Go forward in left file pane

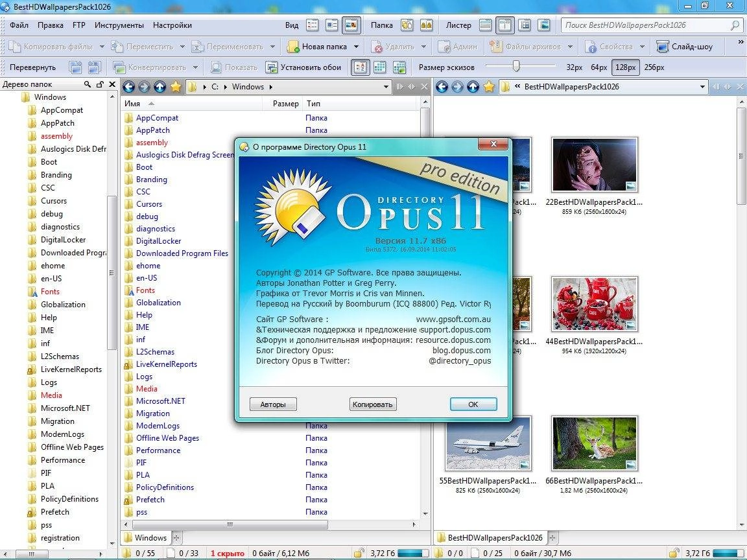tap(145, 87)
